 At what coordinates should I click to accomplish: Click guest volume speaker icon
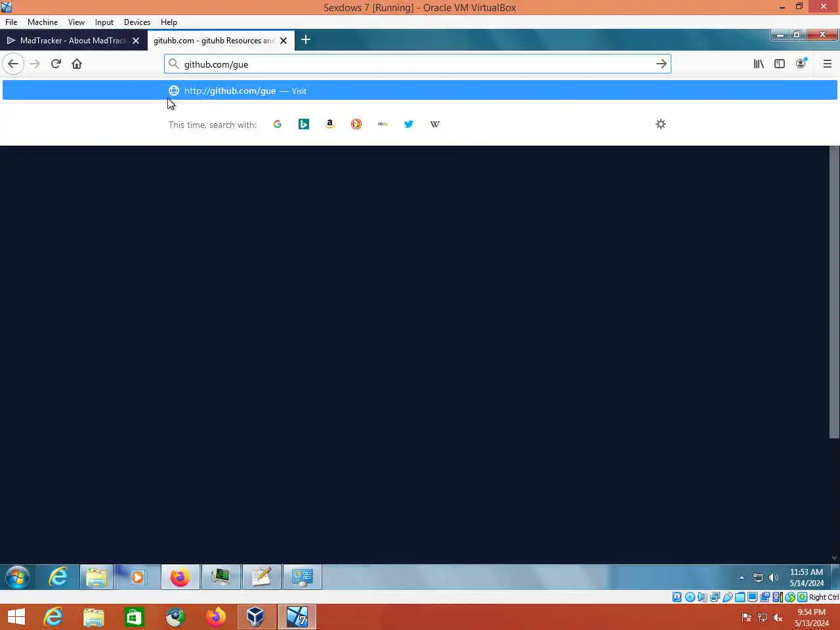pos(774,578)
